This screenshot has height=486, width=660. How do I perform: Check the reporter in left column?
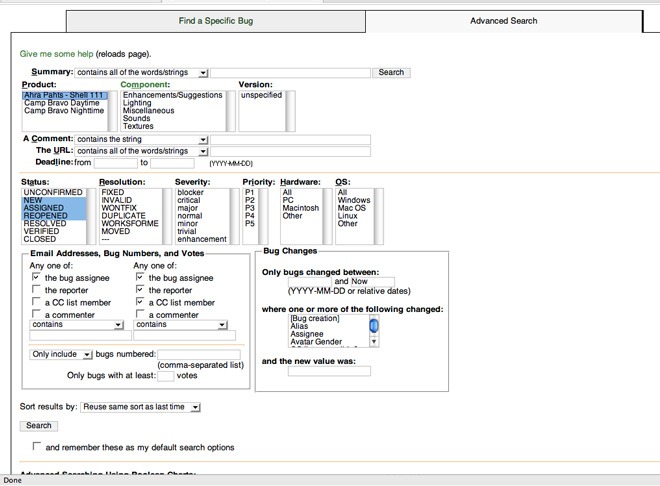click(x=36, y=289)
